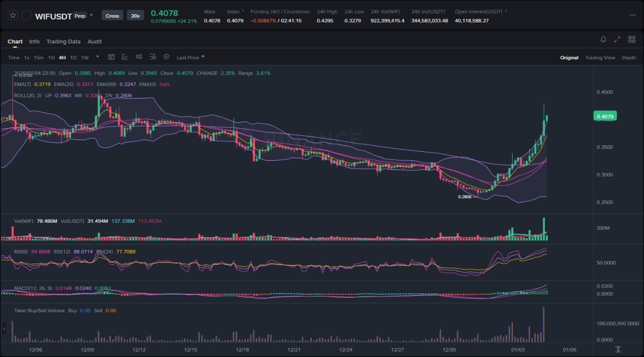Image resolution: width=644 pixels, height=357 pixels.
Task: Click the 24h Low value 0.3279
Action: [x=353, y=21]
